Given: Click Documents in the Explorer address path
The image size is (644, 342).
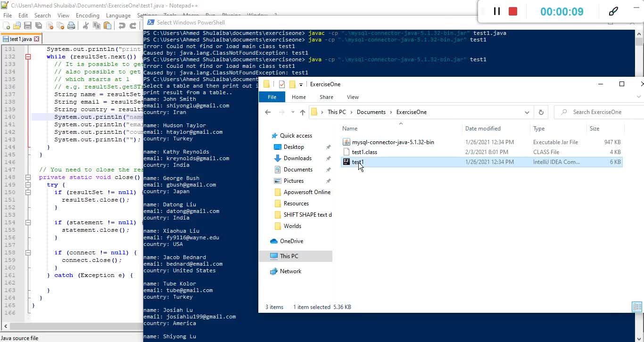Looking at the screenshot, I should 371,112.
